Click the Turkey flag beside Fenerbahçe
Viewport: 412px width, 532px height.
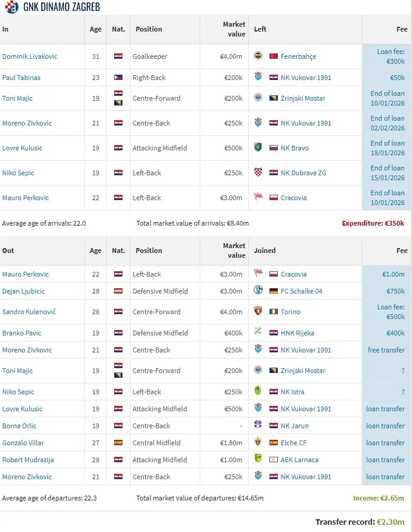click(274, 56)
